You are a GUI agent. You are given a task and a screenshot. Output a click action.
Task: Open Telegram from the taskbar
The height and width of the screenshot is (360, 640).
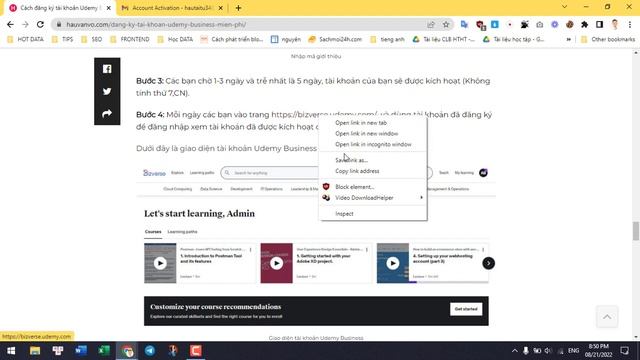coord(150,351)
